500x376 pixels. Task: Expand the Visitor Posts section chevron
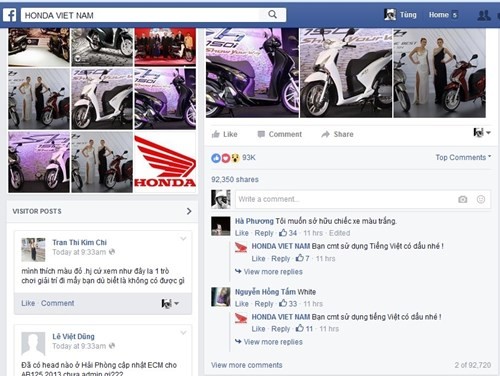(189, 211)
